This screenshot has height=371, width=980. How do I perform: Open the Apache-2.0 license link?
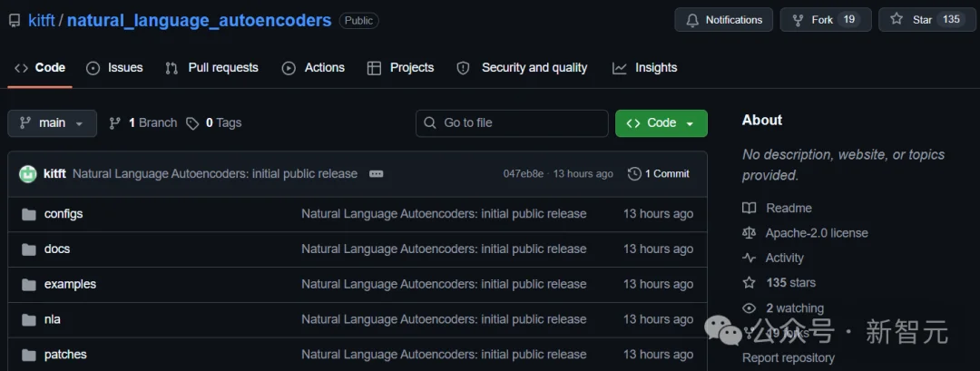pos(817,233)
